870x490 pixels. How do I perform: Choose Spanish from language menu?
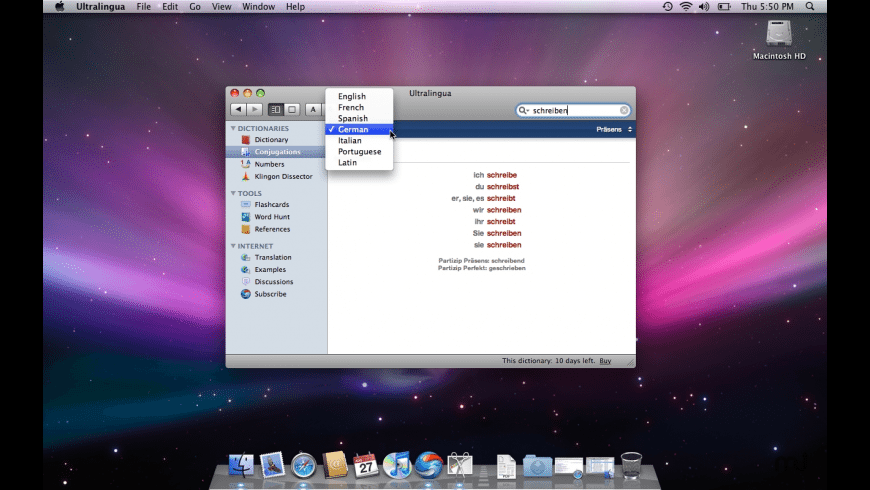(359, 118)
